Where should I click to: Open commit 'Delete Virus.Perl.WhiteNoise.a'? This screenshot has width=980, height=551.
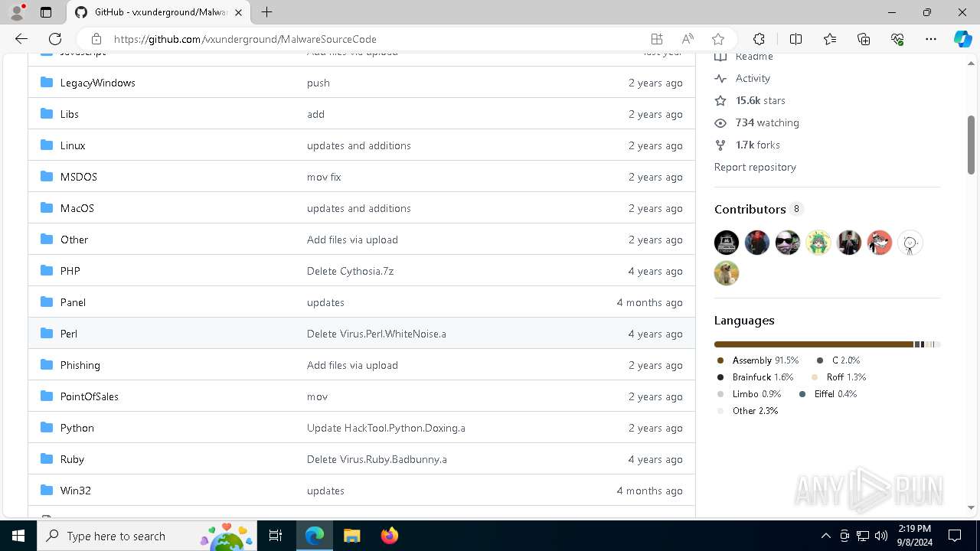(377, 334)
